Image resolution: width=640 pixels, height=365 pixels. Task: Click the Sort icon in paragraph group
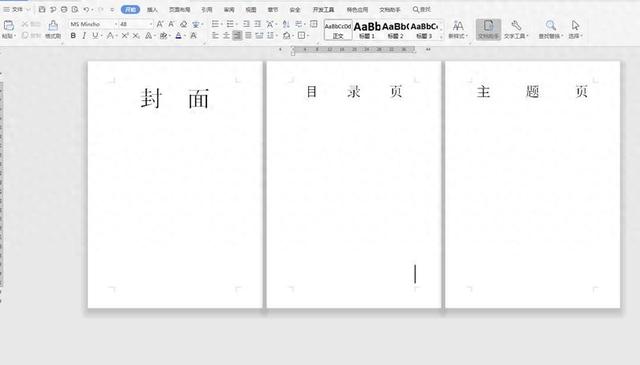286,24
